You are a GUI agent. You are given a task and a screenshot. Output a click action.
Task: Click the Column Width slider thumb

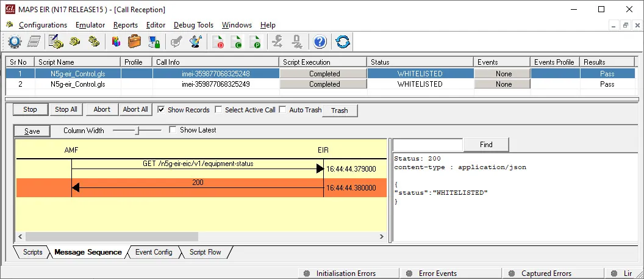tap(138, 131)
